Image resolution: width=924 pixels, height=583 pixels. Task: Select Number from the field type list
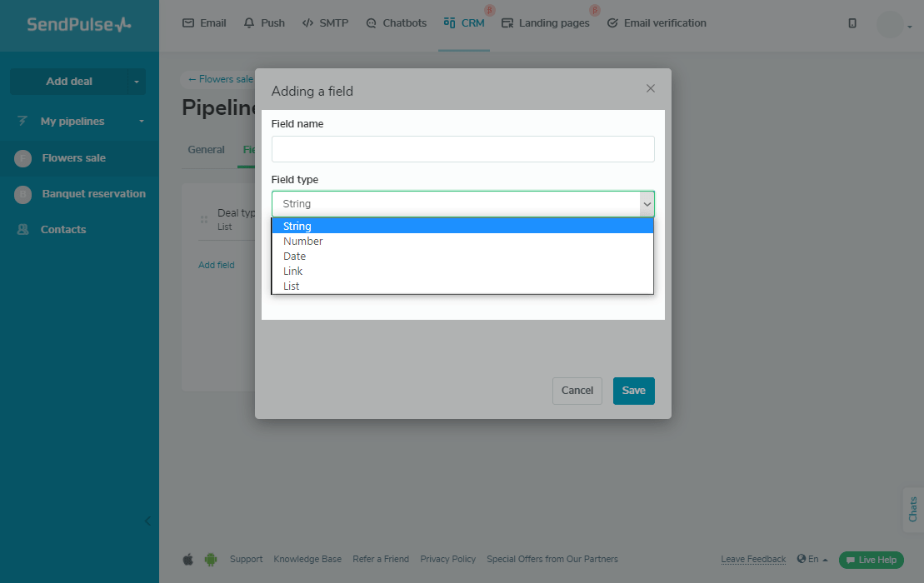(x=303, y=242)
